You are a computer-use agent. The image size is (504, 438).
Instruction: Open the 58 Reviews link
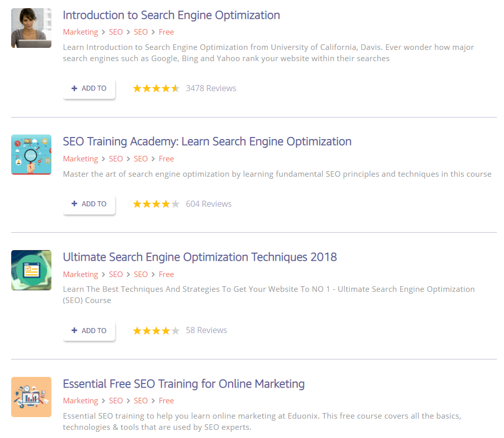pos(206,330)
